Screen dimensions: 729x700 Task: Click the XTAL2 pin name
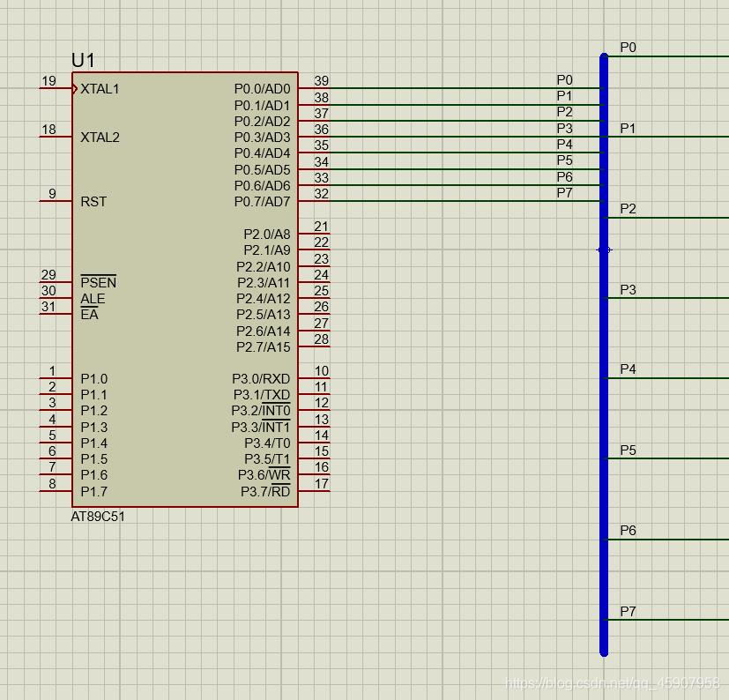(100, 138)
